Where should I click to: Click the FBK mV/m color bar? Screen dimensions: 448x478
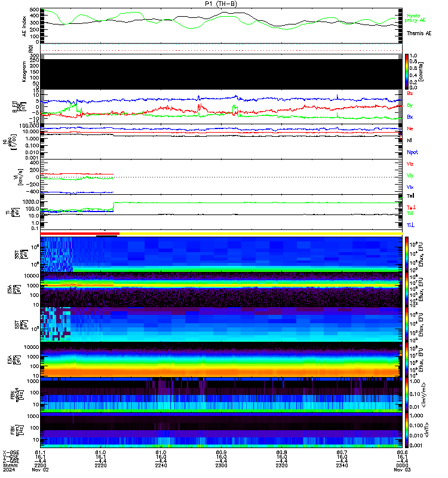407,395
